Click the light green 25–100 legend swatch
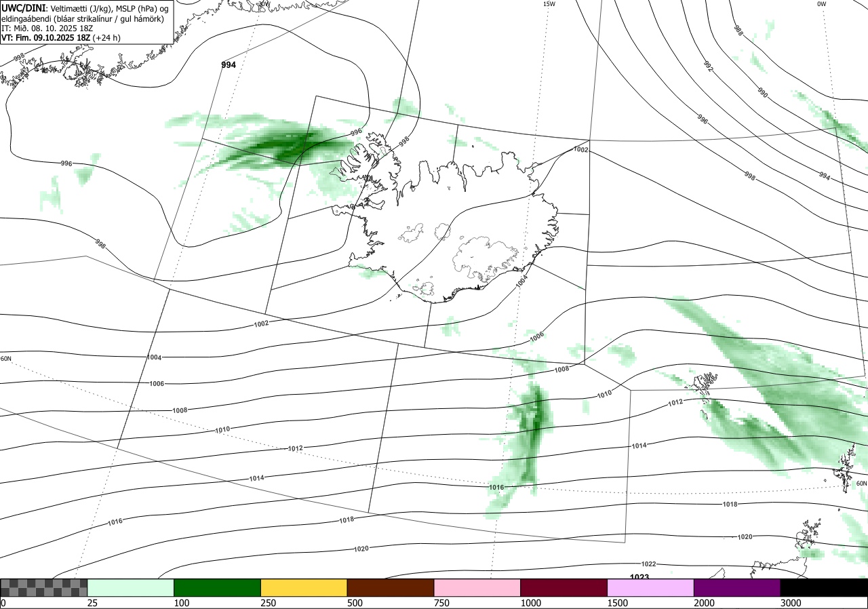This screenshot has width=868, height=609. (131, 587)
